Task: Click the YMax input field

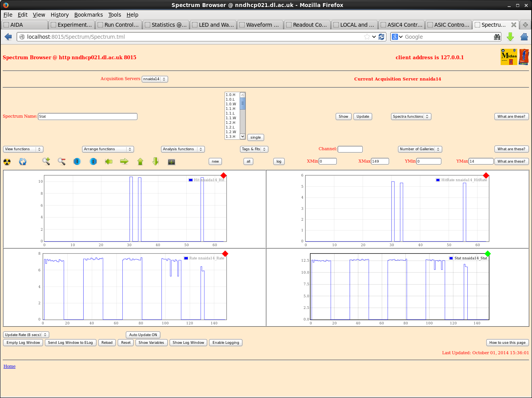Action: coord(481,161)
